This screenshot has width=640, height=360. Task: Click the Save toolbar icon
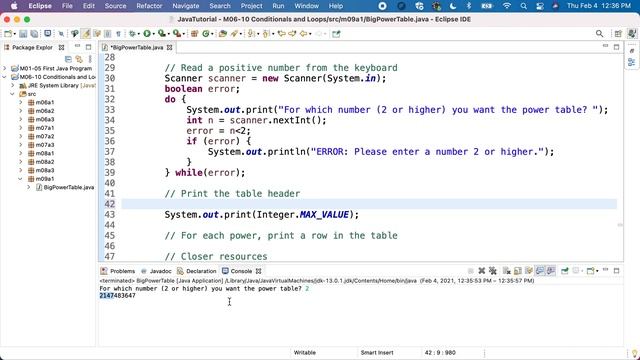click(23, 34)
